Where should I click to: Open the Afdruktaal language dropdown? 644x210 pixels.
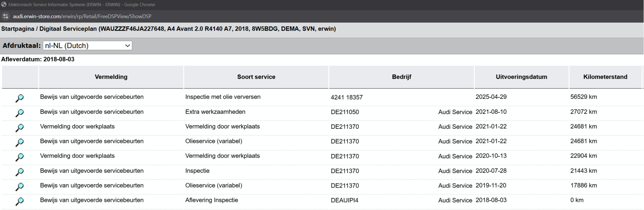[x=88, y=46]
